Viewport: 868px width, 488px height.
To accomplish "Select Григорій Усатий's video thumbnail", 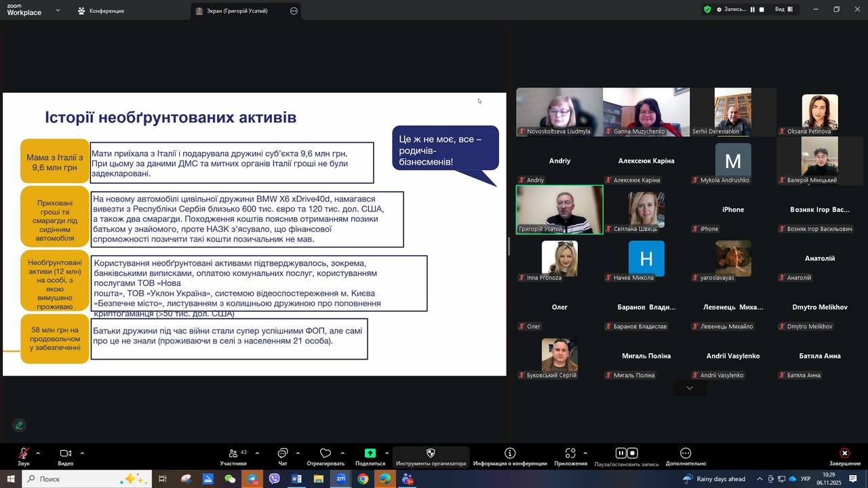I will (x=559, y=209).
